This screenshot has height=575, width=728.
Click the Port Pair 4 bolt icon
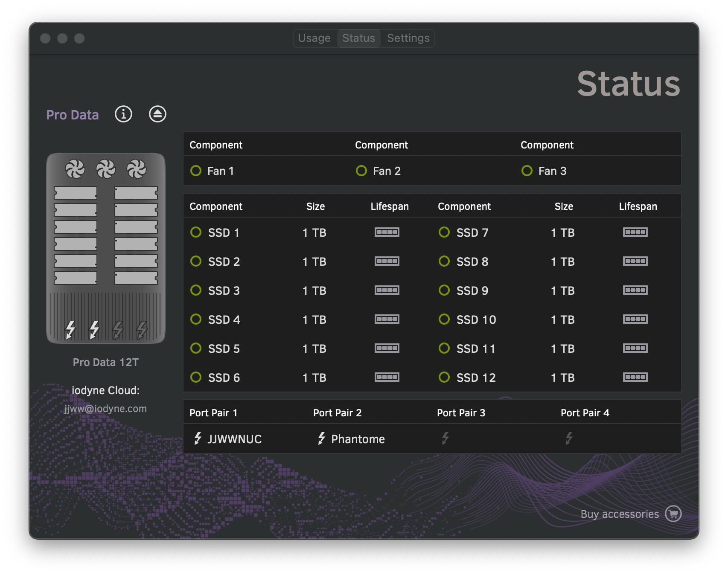point(569,439)
